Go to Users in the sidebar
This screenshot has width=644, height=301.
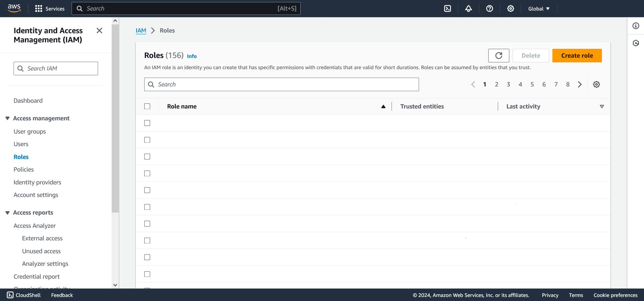[21, 144]
